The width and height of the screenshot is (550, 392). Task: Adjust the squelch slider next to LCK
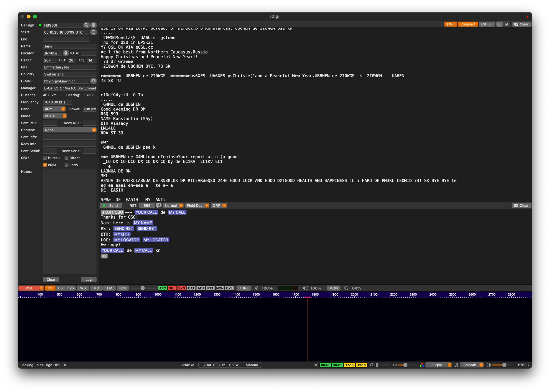pyautogui.click(x=143, y=288)
